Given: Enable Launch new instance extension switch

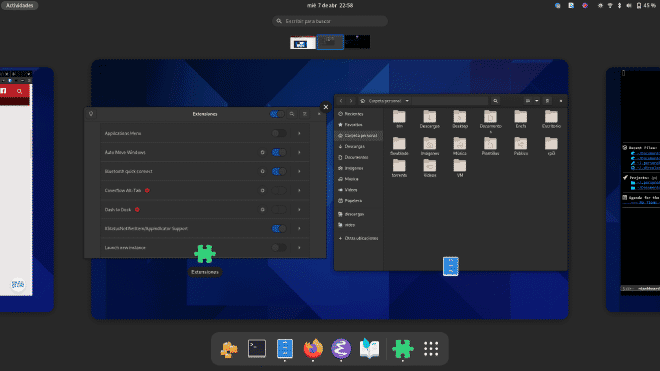Looking at the screenshot, I should 279,248.
